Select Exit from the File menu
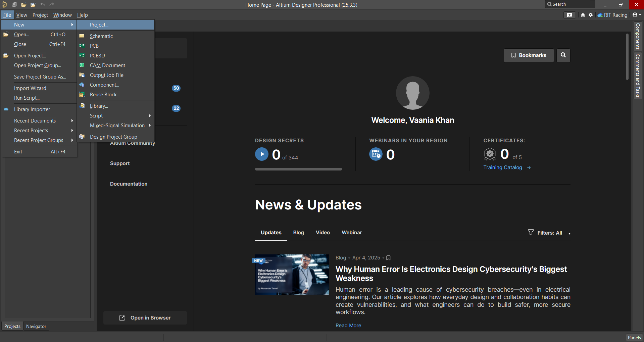The width and height of the screenshot is (644, 342). (x=39, y=151)
